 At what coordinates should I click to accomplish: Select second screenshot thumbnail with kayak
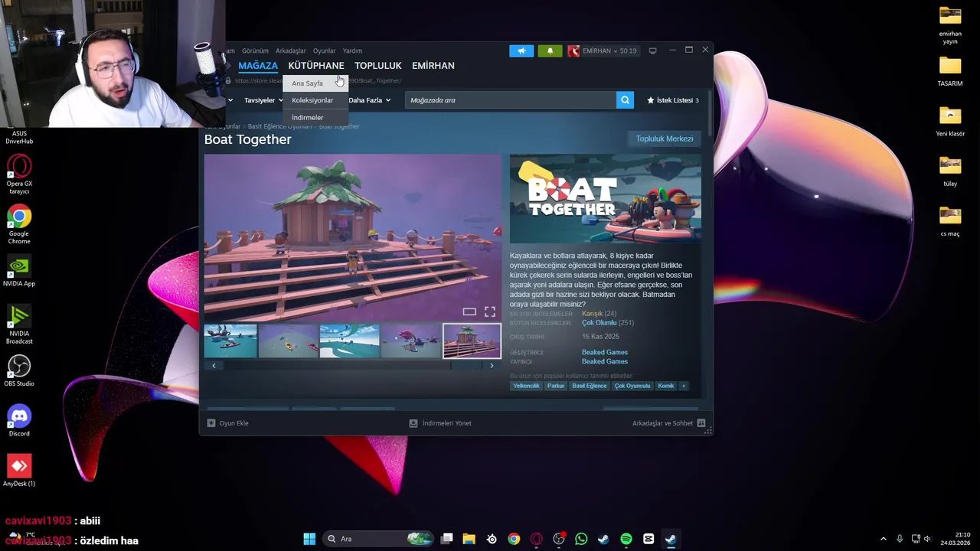(x=289, y=341)
